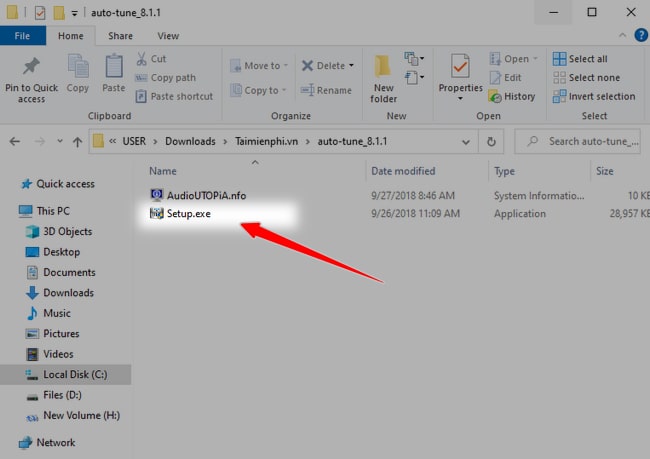The image size is (650, 459).
Task: Select Local Disk (C:) drive
Action: coord(65,374)
